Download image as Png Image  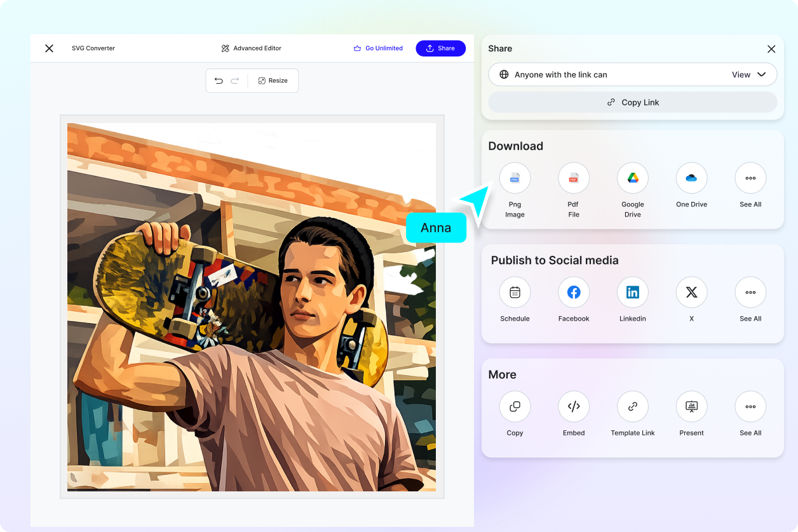[515, 178]
